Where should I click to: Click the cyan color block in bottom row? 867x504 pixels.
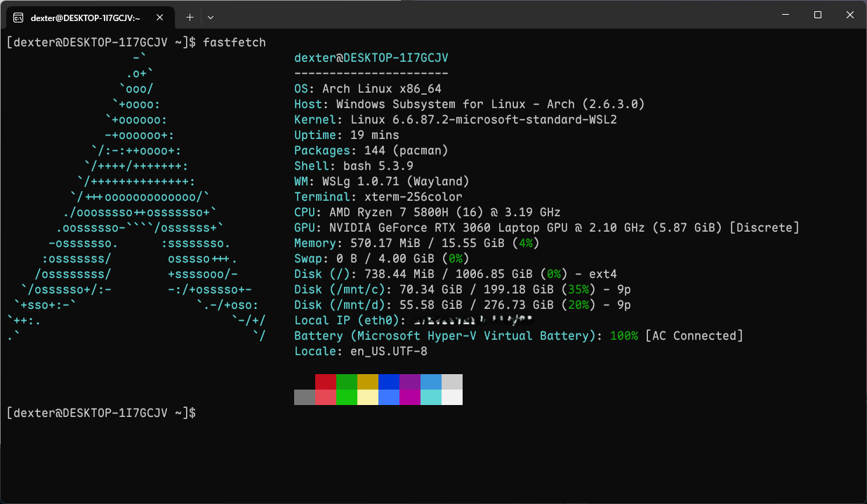[x=431, y=397]
